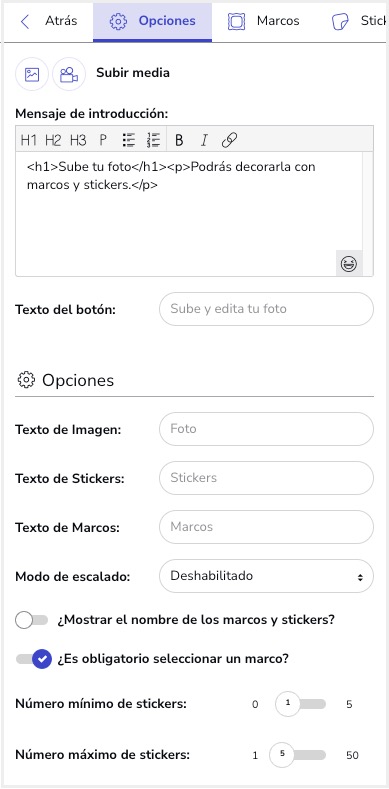Click the Número mínimo de stickers slider
This screenshot has width=389, height=789.
tap(300, 703)
